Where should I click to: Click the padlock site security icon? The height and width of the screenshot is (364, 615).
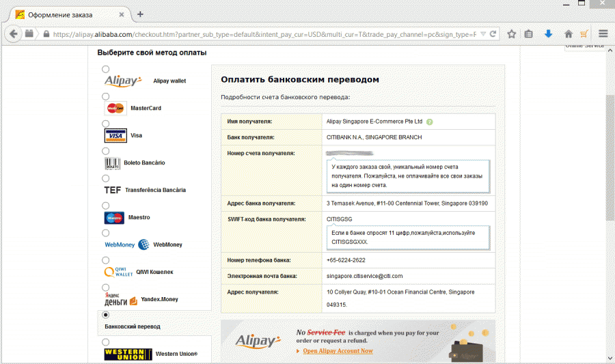tap(46, 34)
